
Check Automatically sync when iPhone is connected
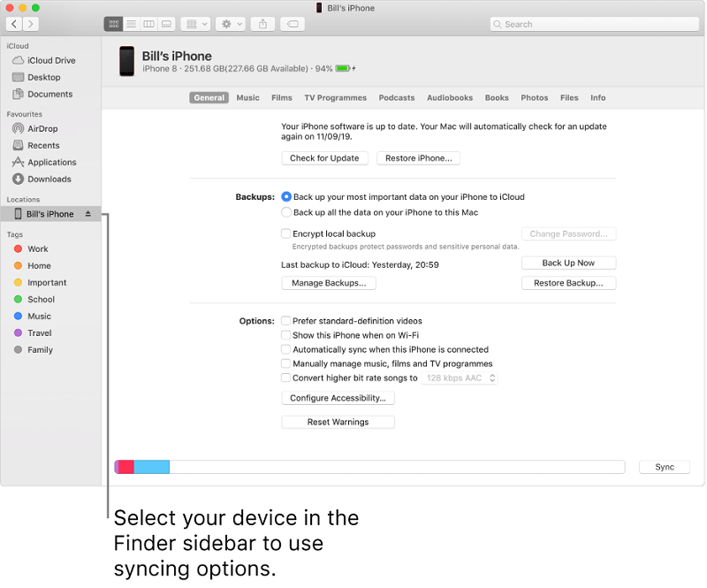285,349
